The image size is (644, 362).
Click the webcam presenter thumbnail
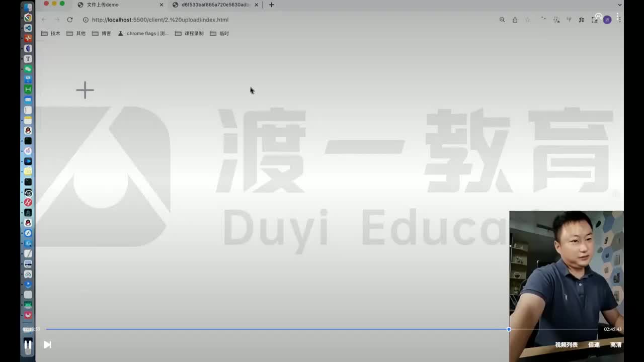[567, 286]
